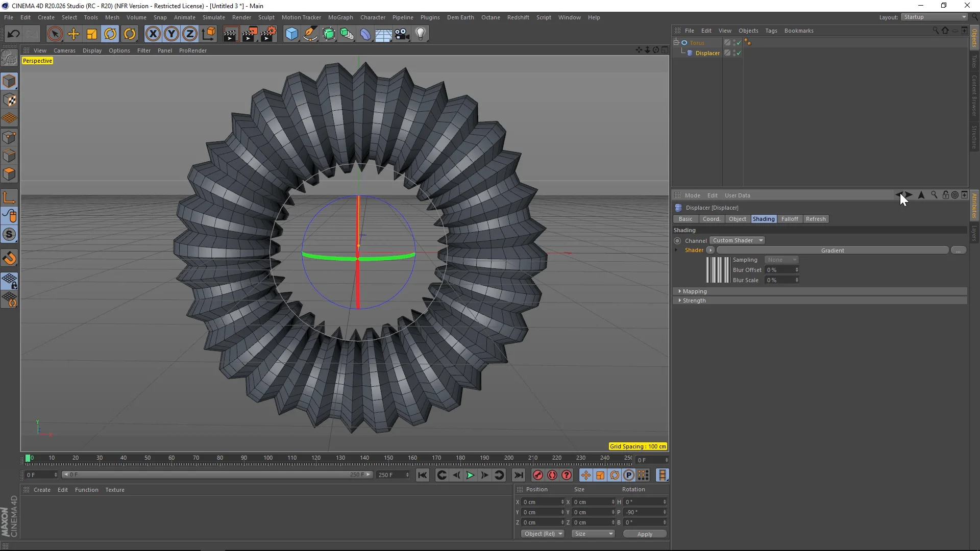
Task: Expand the Strength section
Action: click(x=680, y=300)
